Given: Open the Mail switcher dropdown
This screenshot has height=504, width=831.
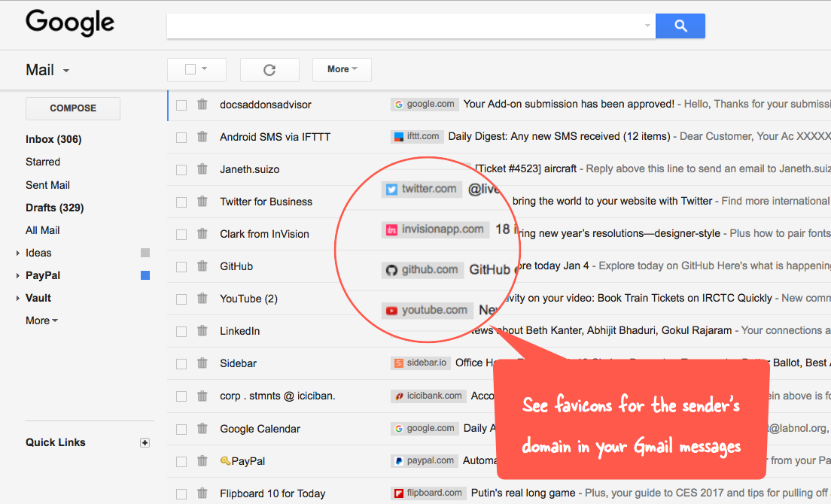Looking at the screenshot, I should (x=47, y=70).
